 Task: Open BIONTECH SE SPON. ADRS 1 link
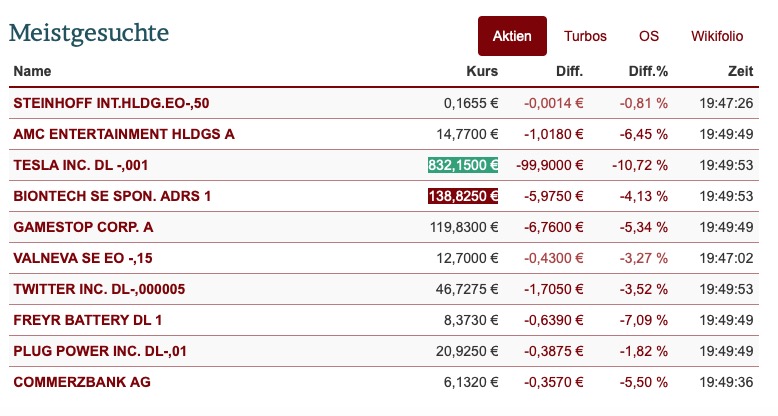tap(112, 196)
